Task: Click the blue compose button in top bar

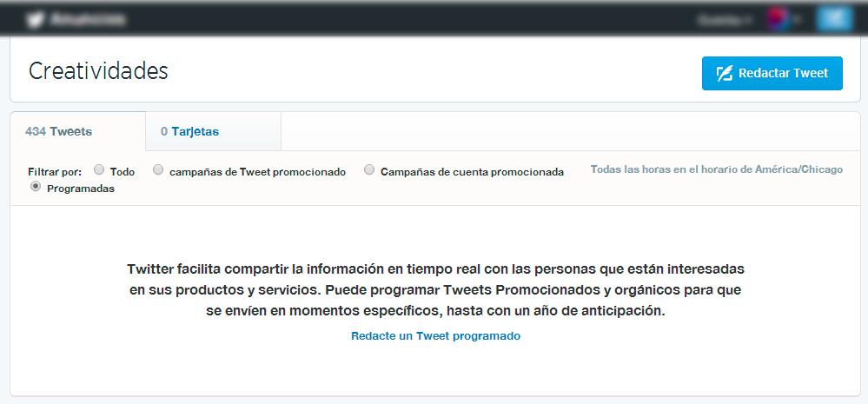Action: click(x=833, y=19)
